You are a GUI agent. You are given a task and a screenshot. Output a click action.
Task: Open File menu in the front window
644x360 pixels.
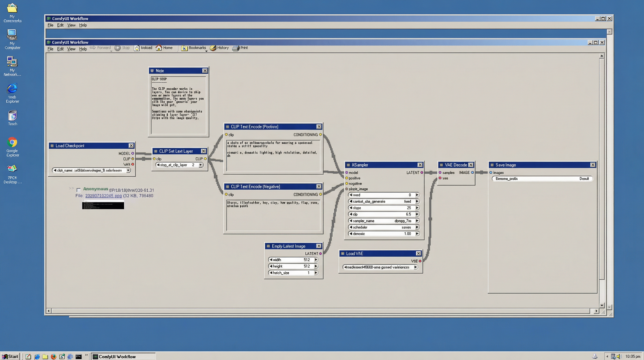point(50,49)
